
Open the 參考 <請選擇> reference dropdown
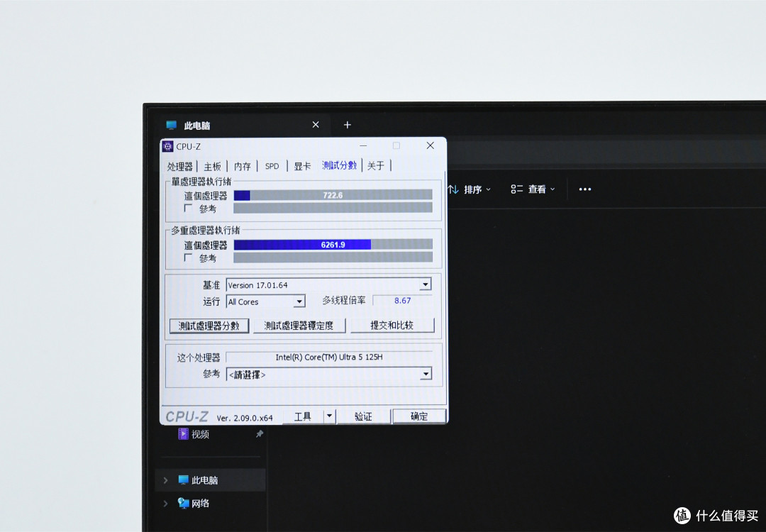point(329,375)
